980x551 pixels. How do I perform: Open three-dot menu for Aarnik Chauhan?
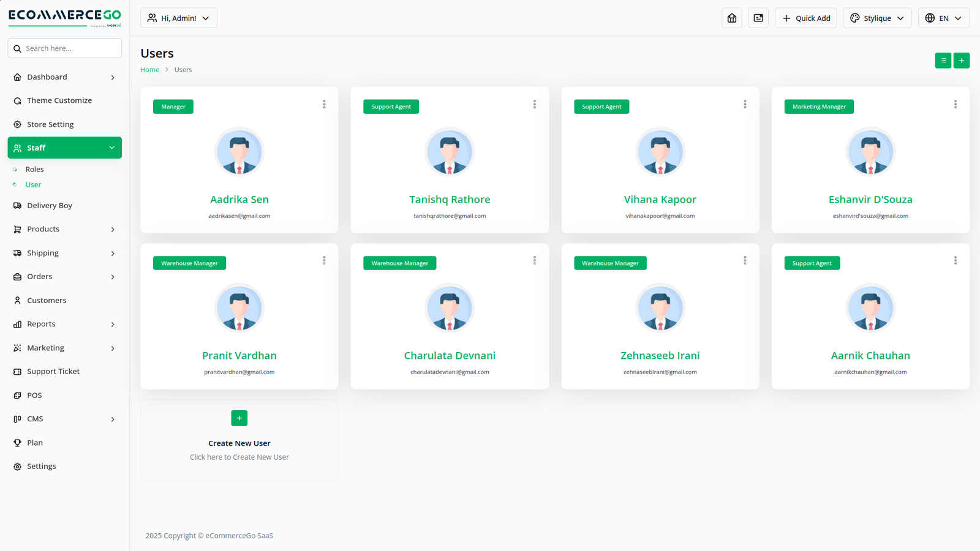click(955, 261)
